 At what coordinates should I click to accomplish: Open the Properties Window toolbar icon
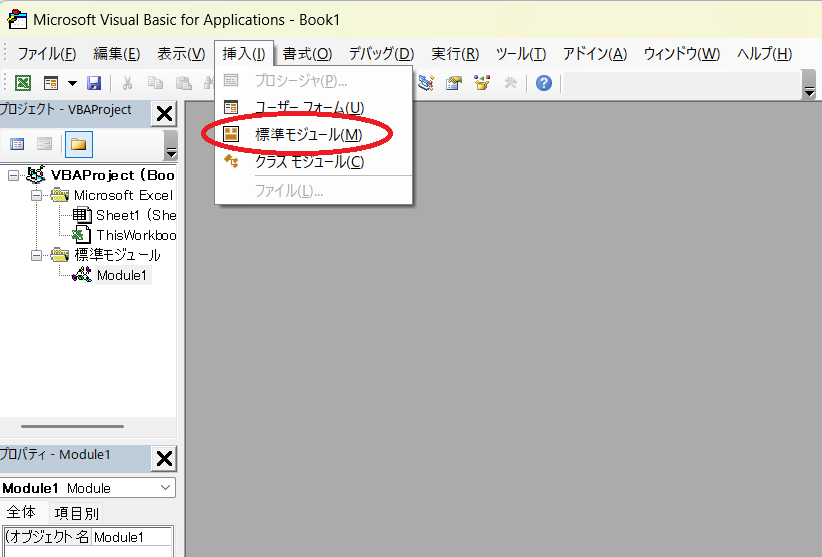tap(455, 83)
